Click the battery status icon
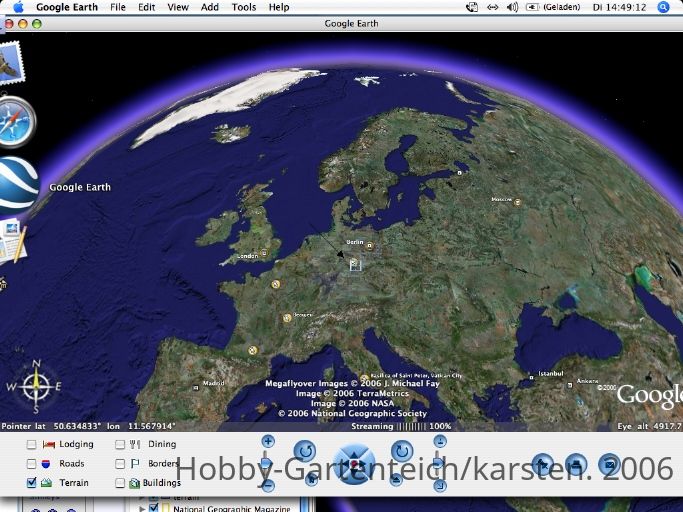The height and width of the screenshot is (512, 683). pyautogui.click(x=532, y=7)
